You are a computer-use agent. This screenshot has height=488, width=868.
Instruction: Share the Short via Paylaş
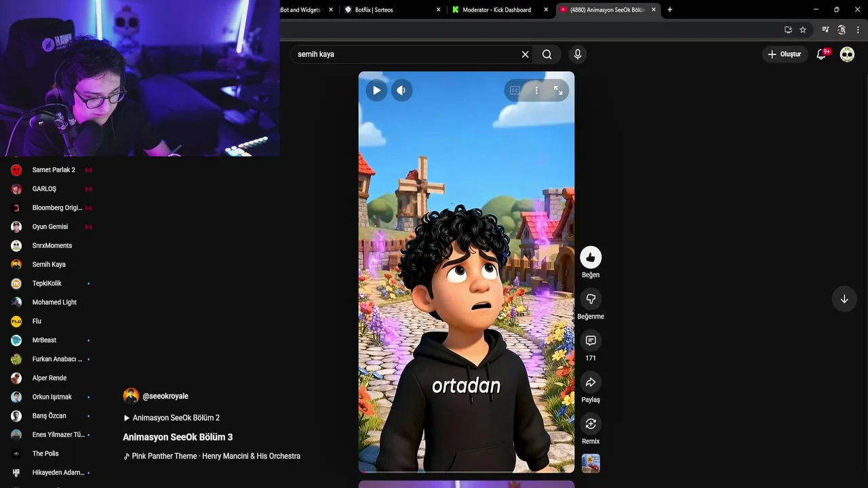(x=591, y=382)
